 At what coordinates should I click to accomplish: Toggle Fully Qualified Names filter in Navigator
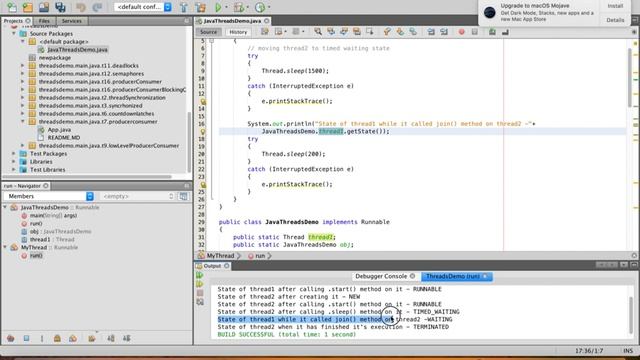click(92, 338)
